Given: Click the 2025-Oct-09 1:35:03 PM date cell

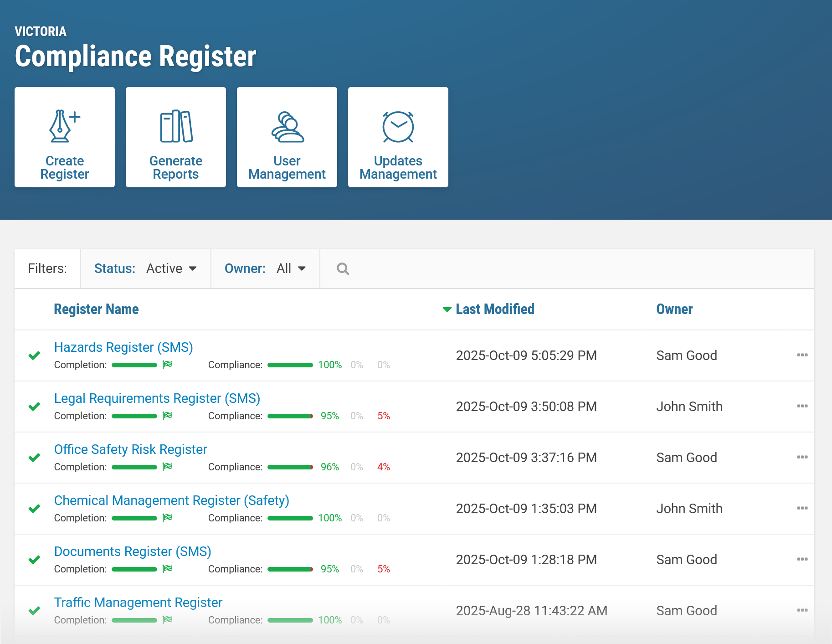Looking at the screenshot, I should (x=526, y=509).
